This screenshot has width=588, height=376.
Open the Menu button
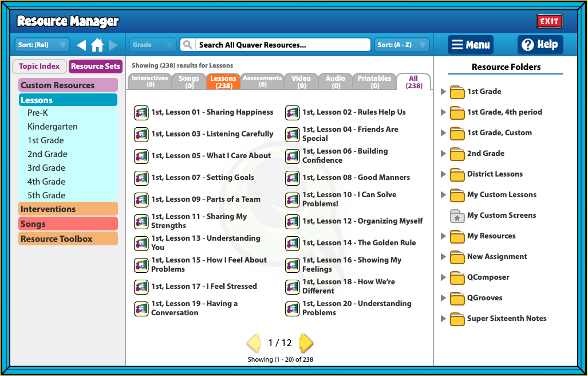point(470,45)
